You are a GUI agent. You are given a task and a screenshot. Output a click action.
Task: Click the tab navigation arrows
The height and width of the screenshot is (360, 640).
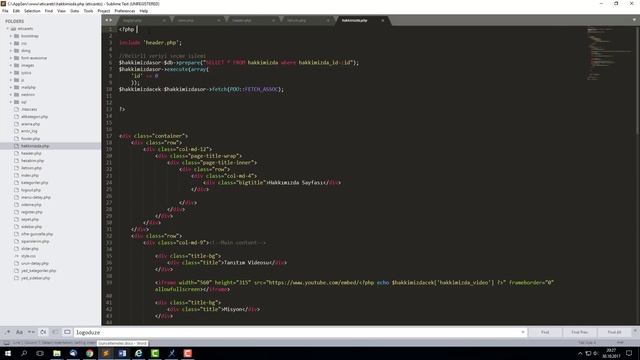[109, 20]
